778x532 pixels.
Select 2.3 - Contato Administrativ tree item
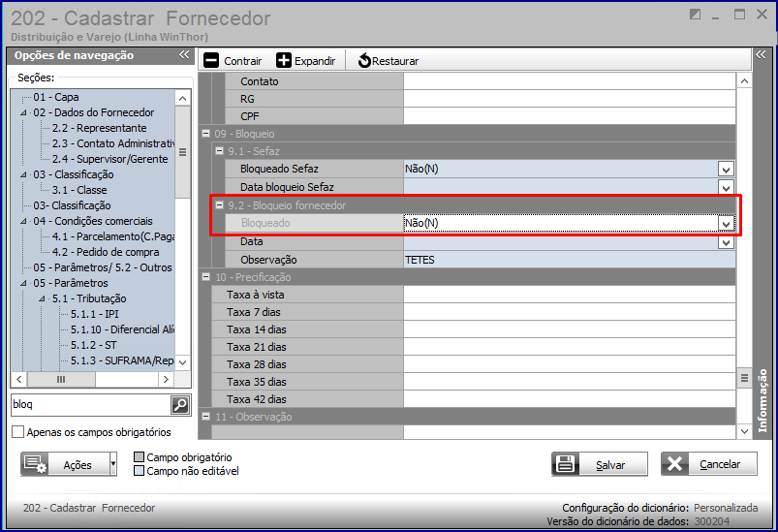113,143
